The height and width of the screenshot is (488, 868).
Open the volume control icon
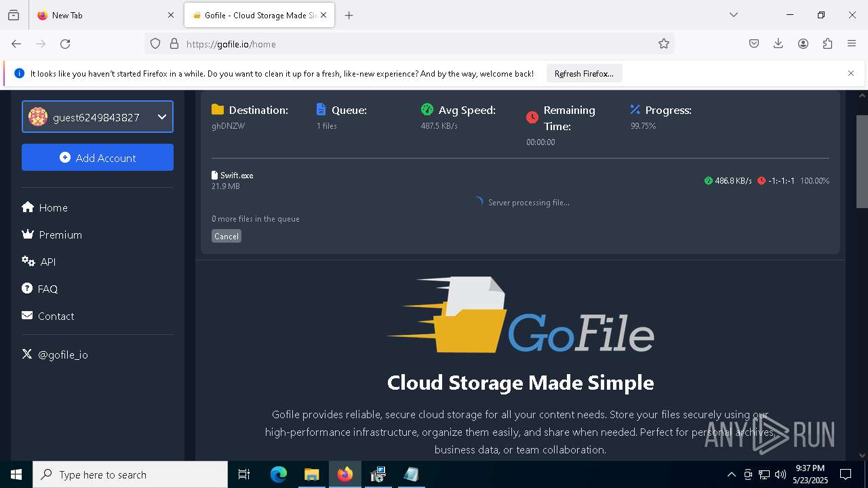[781, 474]
